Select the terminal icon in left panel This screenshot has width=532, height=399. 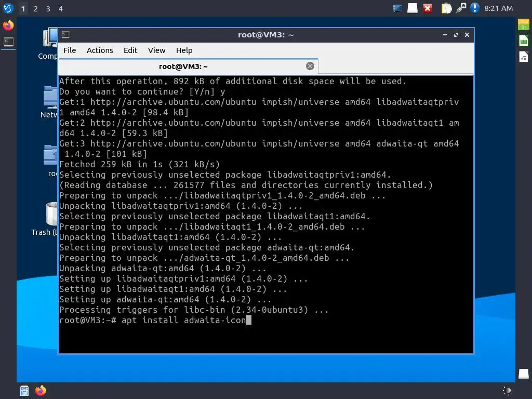(8, 42)
